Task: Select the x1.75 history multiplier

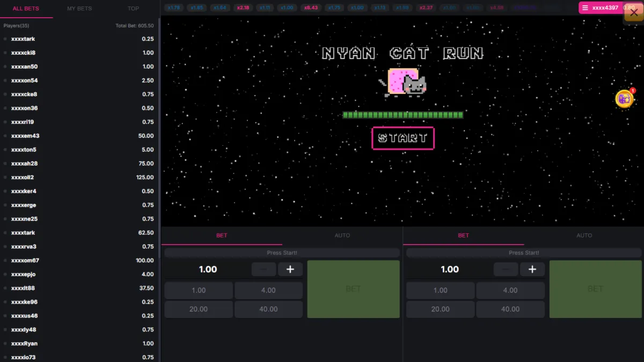Action: click(x=334, y=8)
